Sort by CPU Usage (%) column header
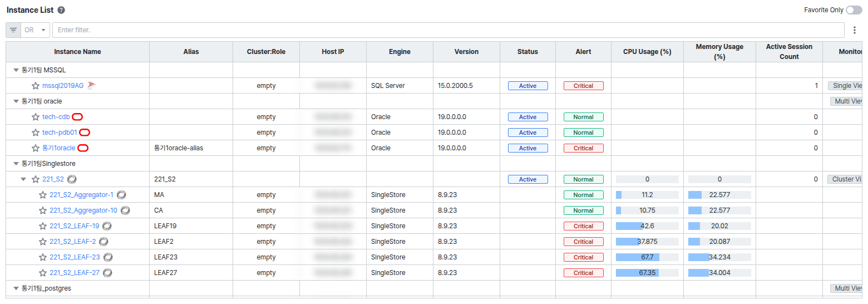This screenshot has width=868, height=304. coord(647,52)
